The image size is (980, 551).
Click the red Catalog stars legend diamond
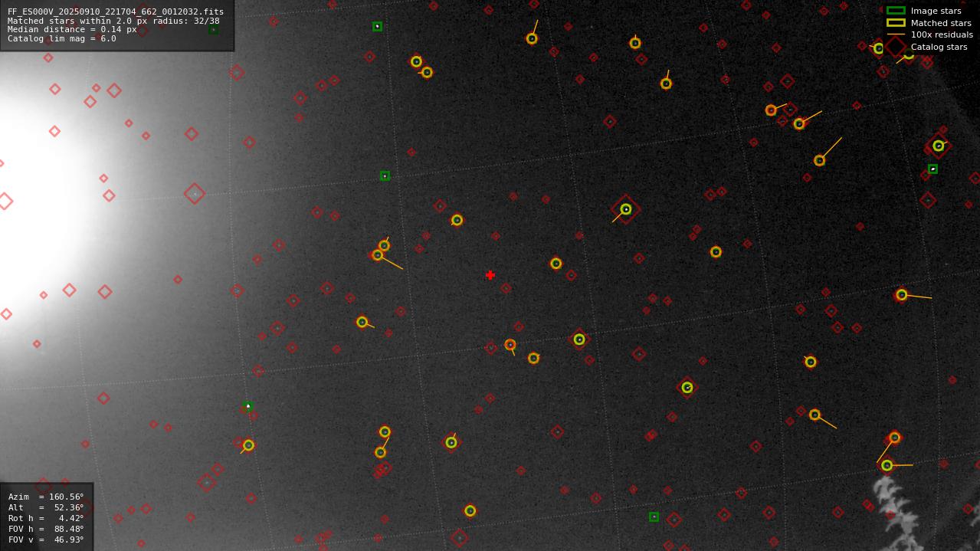coord(895,47)
